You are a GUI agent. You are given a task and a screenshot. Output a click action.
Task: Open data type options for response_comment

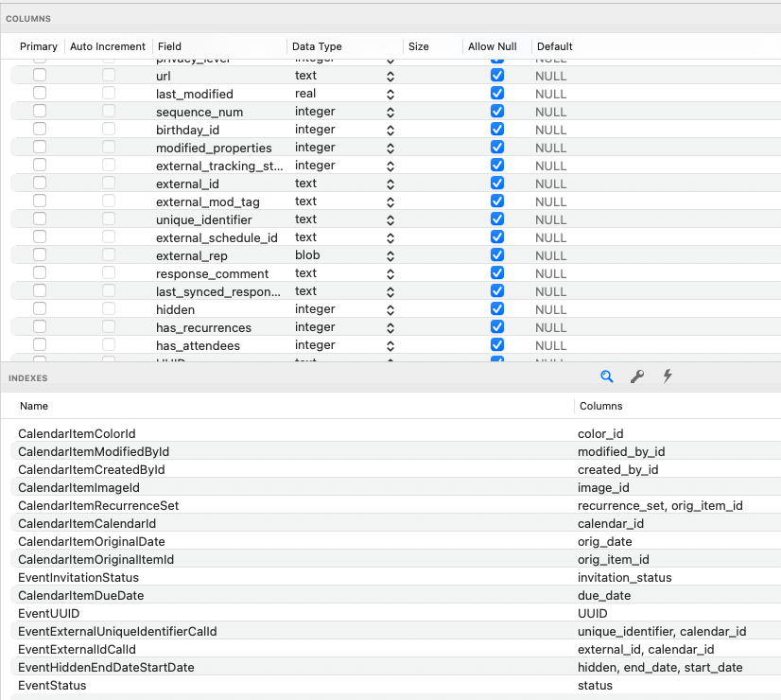[x=389, y=273]
